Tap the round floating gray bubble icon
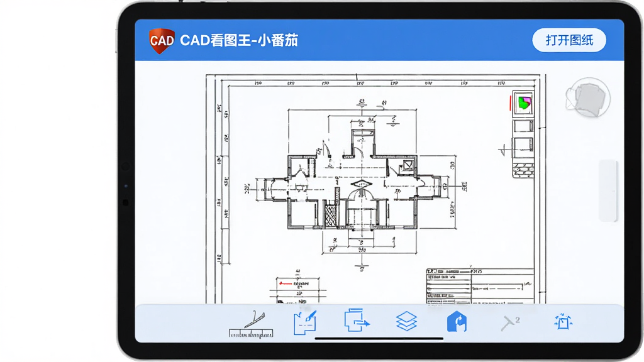 point(588,97)
